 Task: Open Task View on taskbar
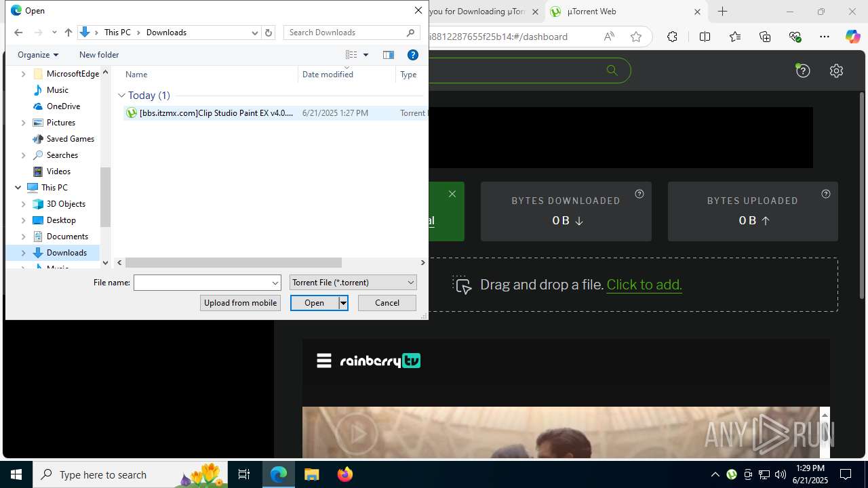(244, 474)
